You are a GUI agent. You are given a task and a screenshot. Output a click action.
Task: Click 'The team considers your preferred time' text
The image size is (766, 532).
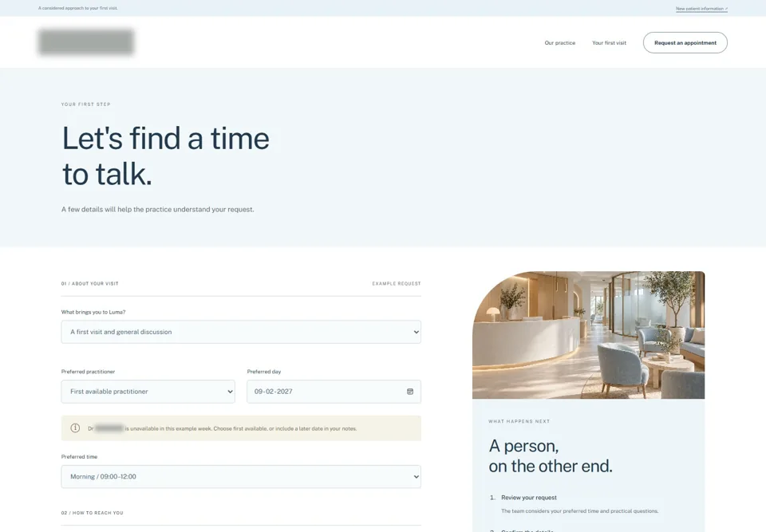(x=579, y=511)
